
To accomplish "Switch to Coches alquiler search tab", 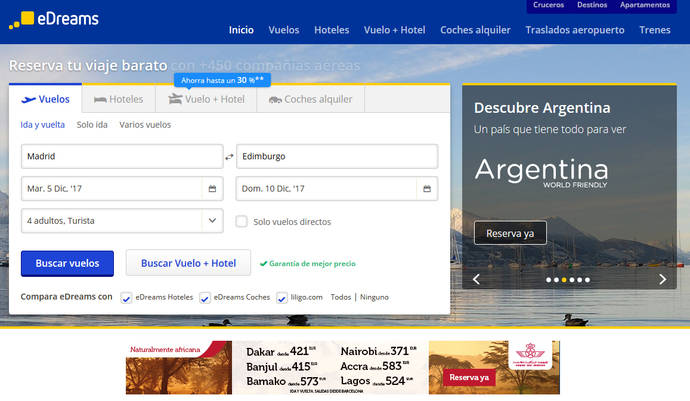I will (x=311, y=99).
